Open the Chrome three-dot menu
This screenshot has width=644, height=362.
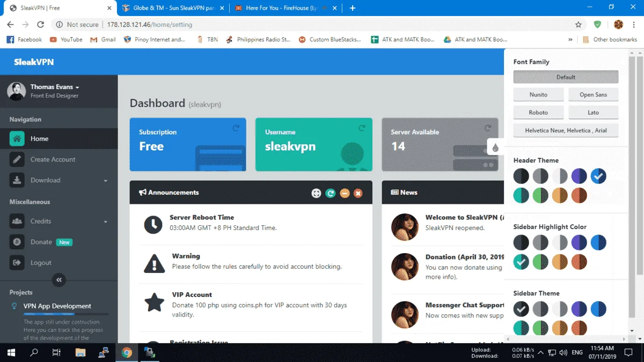tap(634, 25)
